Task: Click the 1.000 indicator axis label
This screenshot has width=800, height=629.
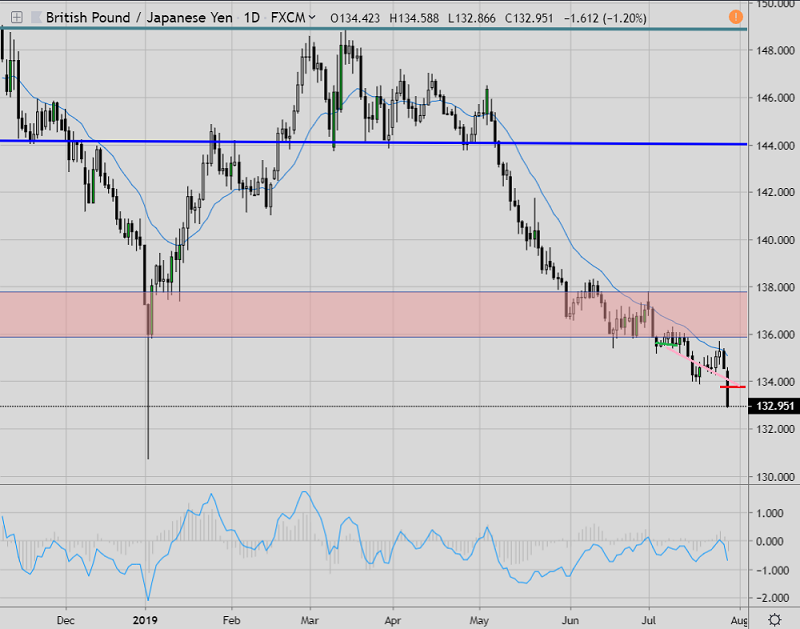Action: (771, 513)
